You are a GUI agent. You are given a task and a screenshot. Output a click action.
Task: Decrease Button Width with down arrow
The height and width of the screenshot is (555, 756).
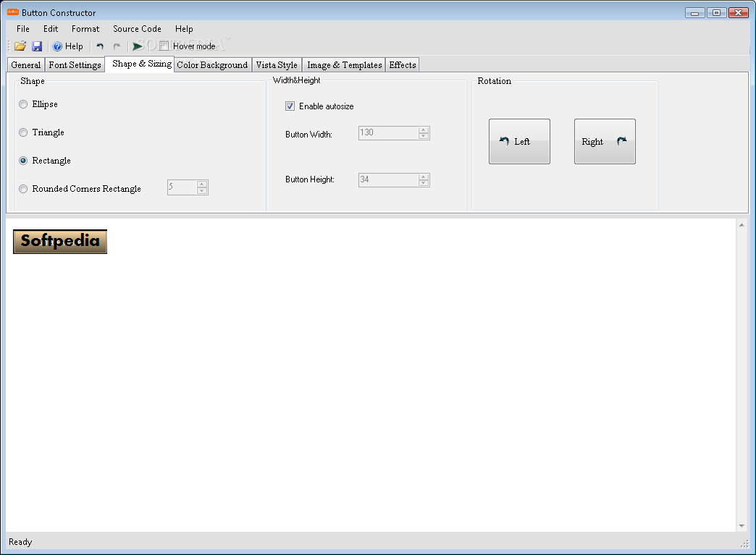click(424, 136)
